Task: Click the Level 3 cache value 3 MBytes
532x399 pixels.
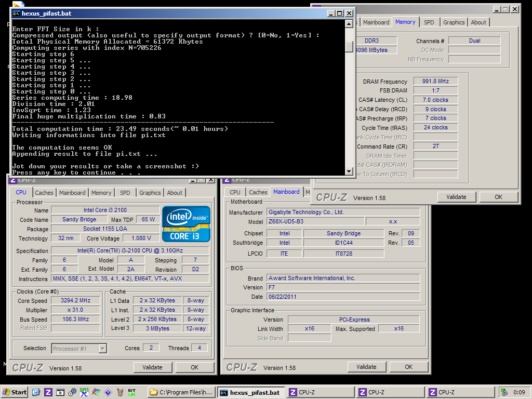Action: click(x=157, y=328)
